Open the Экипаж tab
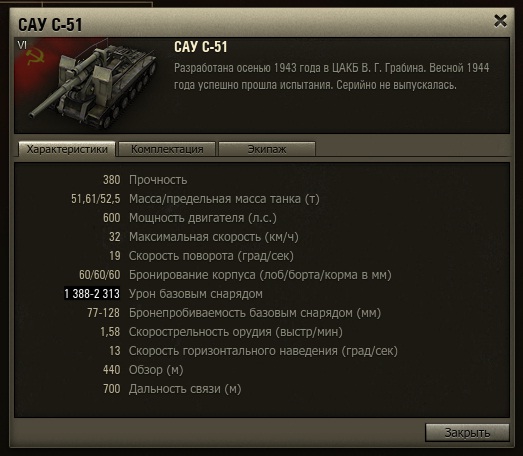 pyautogui.click(x=267, y=149)
